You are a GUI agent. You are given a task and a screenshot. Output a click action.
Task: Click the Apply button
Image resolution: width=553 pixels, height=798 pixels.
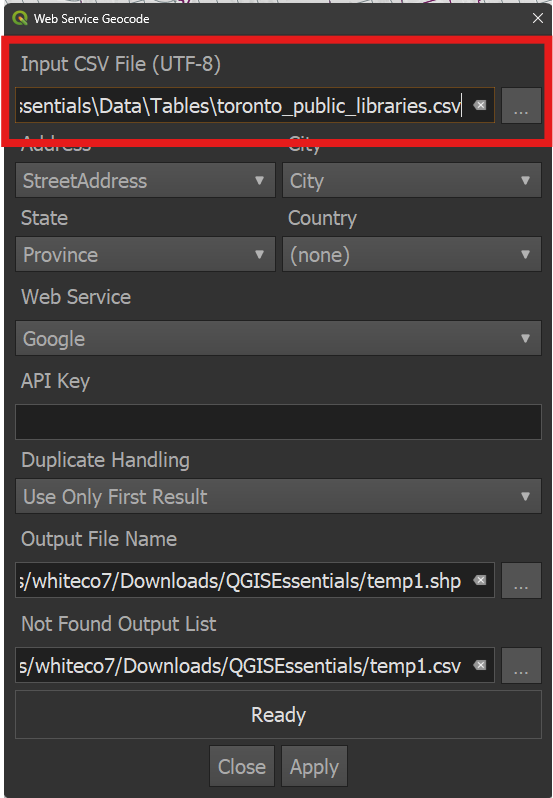point(314,766)
